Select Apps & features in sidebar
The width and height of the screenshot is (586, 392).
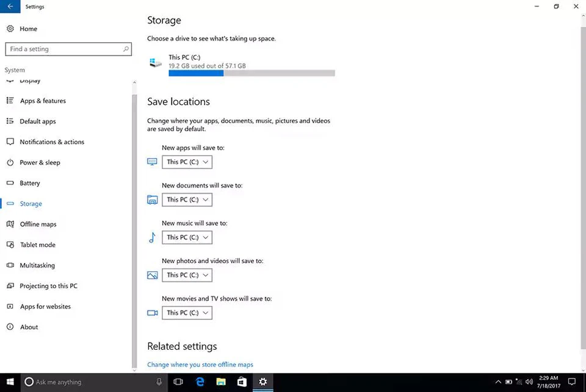(x=43, y=101)
